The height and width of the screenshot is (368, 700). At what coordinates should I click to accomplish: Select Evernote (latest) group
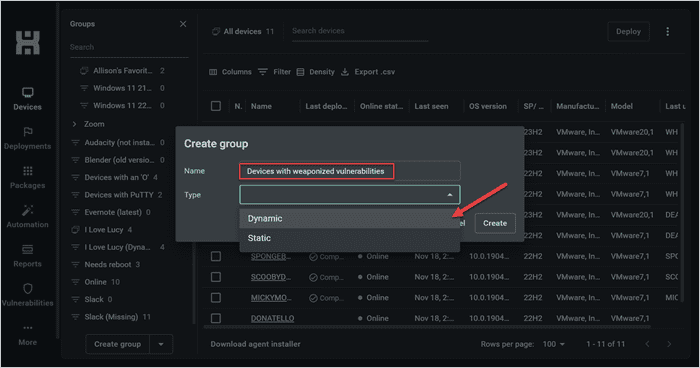tap(112, 212)
